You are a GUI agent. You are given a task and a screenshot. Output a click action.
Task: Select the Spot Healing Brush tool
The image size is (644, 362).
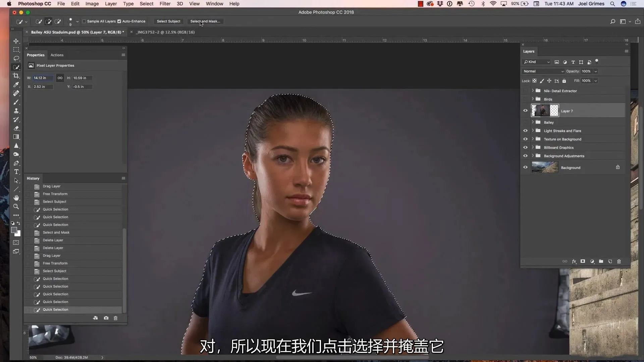16,93
